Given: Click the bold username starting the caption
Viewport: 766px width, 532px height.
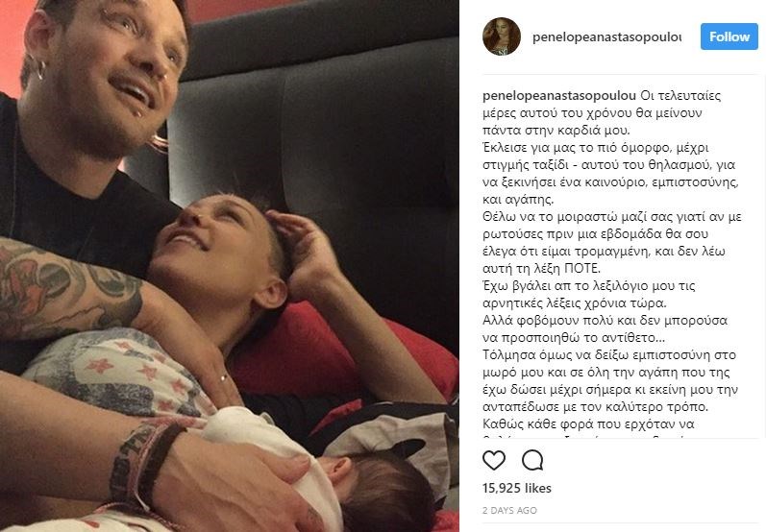Looking at the screenshot, I should [x=558, y=96].
